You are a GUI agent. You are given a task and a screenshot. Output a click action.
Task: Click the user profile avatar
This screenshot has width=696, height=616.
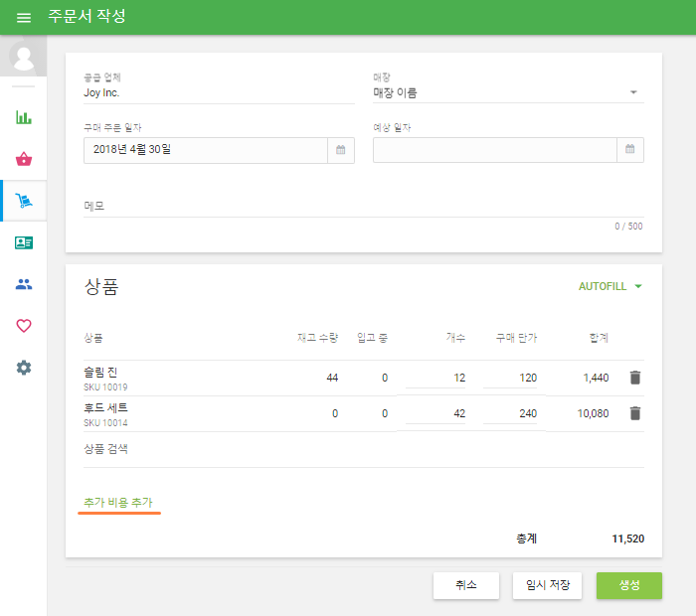pos(23,57)
